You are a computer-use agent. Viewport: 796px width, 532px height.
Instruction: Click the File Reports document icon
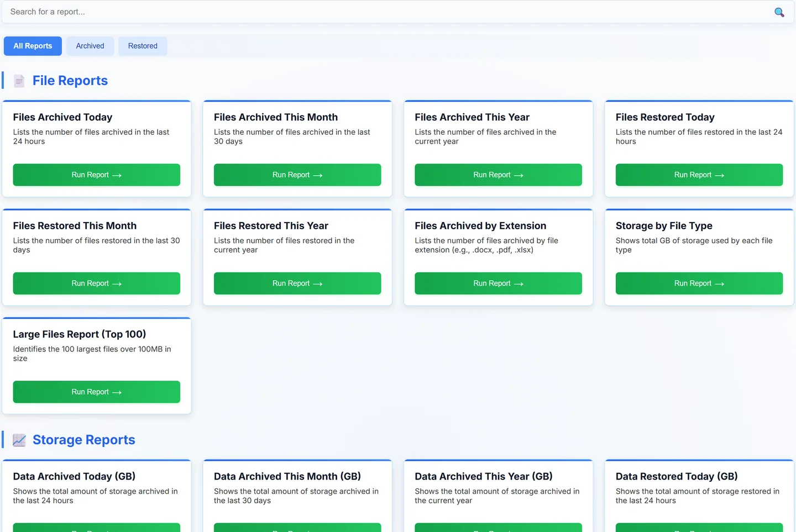19,81
